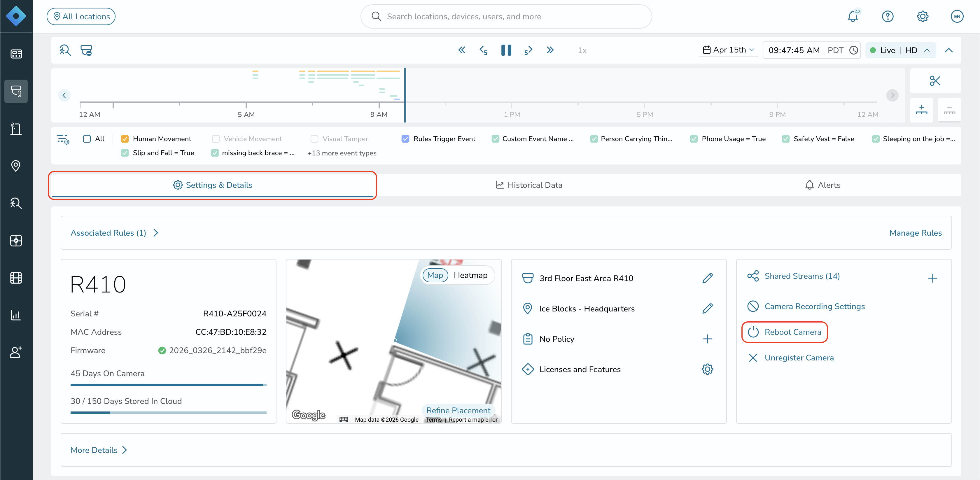The image size is (980, 480).
Task: Toggle the Human Movement checkbox
Action: (125, 139)
